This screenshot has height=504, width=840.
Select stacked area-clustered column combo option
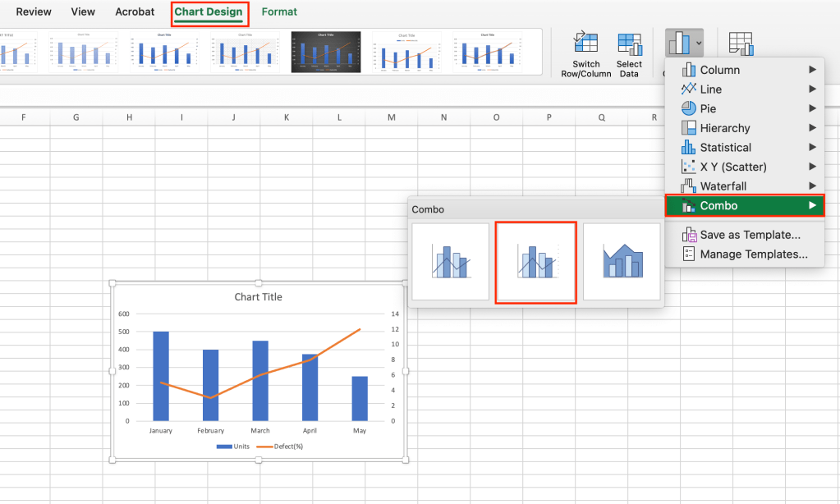(x=622, y=262)
